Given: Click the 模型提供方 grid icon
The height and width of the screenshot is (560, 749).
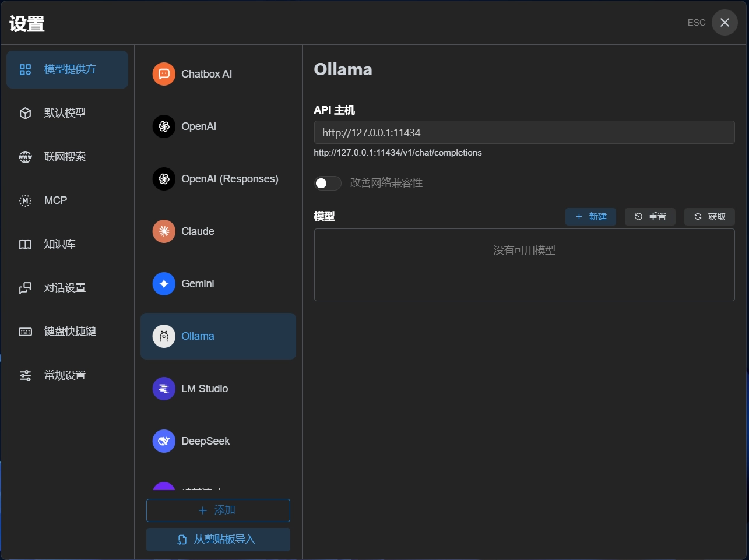Looking at the screenshot, I should point(25,70).
